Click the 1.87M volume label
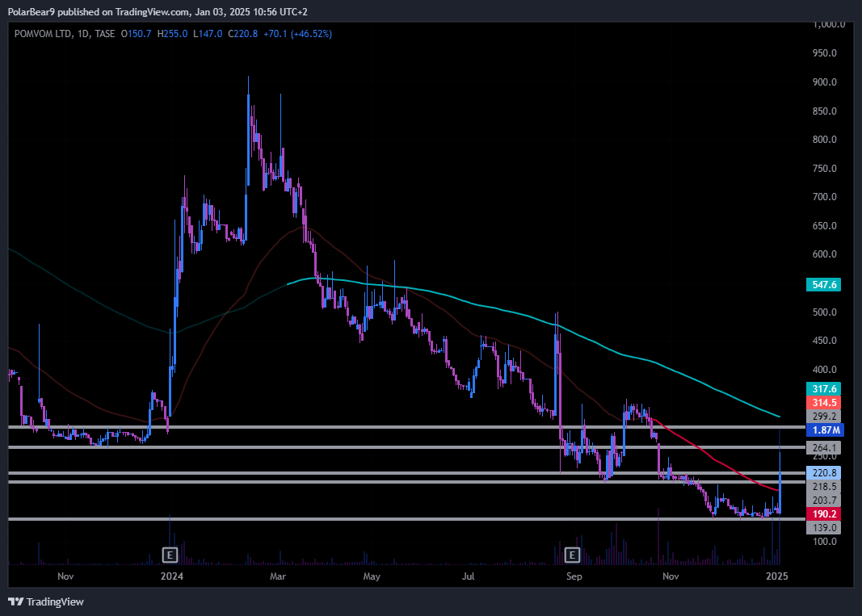 [825, 430]
